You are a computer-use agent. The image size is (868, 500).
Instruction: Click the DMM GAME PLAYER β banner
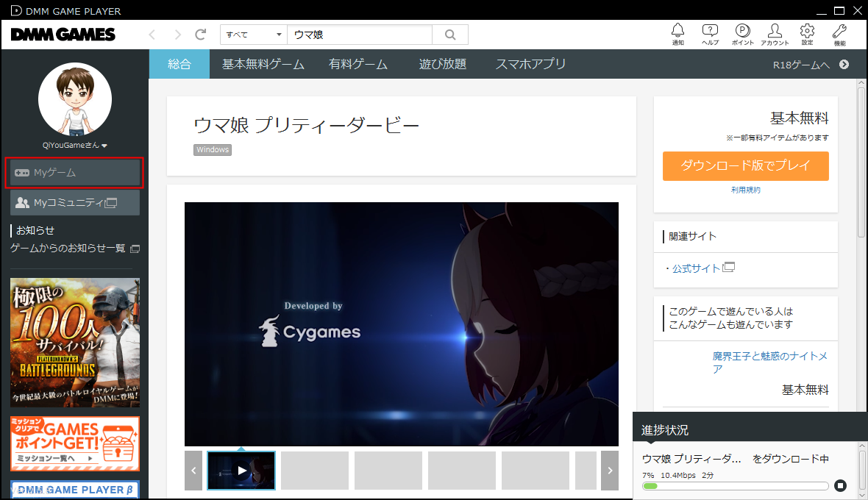click(x=75, y=490)
